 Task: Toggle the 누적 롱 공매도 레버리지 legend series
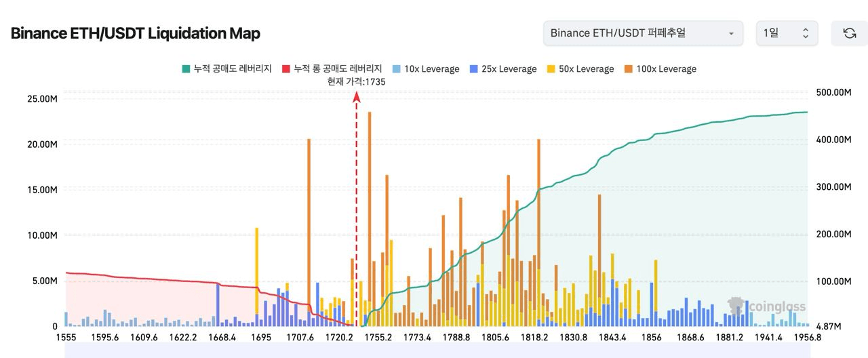(332, 68)
